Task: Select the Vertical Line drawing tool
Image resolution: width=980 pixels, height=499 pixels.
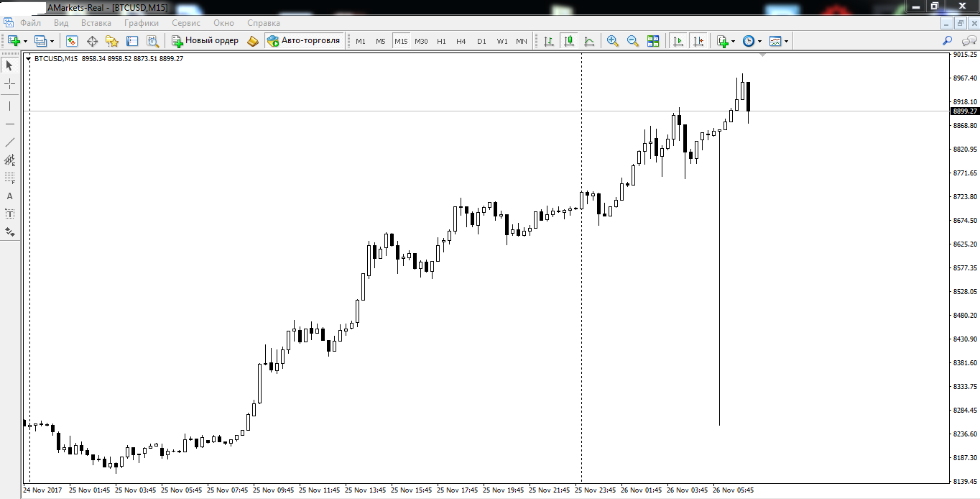Action: [x=9, y=106]
